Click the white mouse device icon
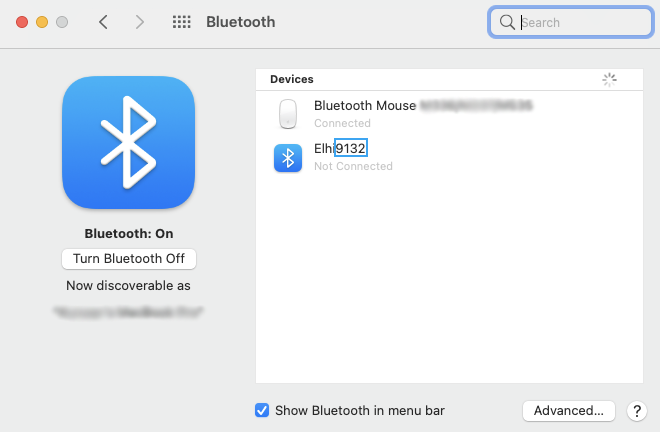The height and width of the screenshot is (432, 660). (288, 113)
